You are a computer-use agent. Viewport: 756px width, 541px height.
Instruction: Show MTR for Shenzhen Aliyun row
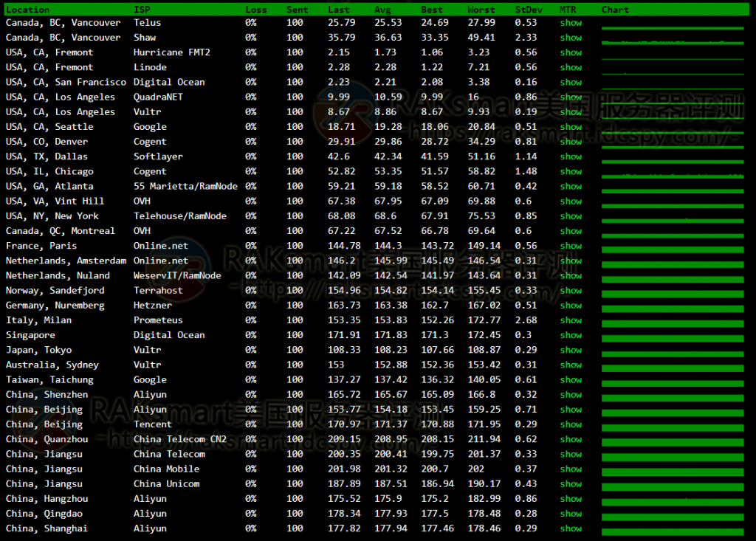coord(571,395)
